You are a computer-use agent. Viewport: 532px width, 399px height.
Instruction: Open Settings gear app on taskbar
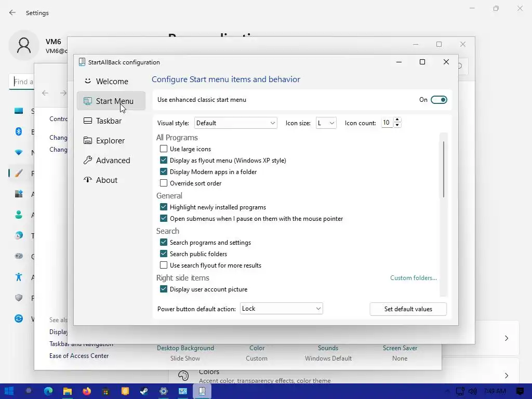point(164,391)
